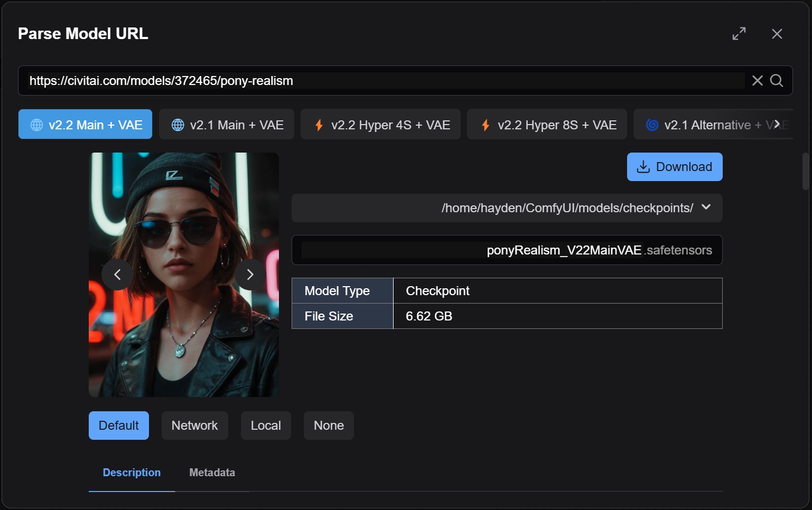Show previous preview image with left arrow
The image size is (812, 510).
[117, 275]
